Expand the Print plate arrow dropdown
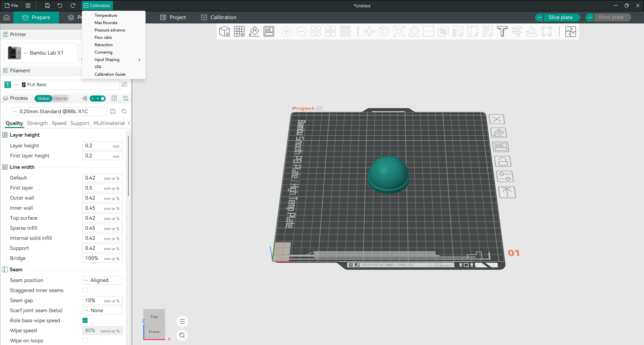The width and height of the screenshot is (644, 345). [590, 17]
